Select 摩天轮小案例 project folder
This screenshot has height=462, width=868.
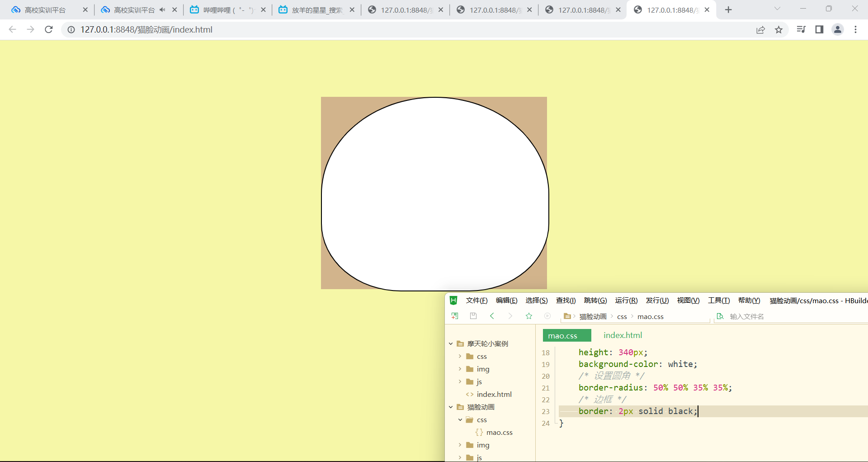tap(487, 343)
